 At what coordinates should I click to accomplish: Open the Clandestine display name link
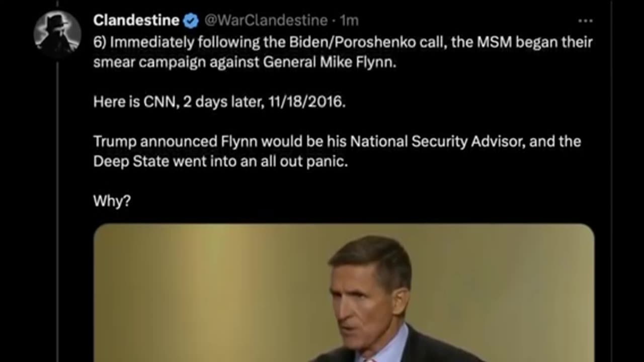click(x=136, y=21)
